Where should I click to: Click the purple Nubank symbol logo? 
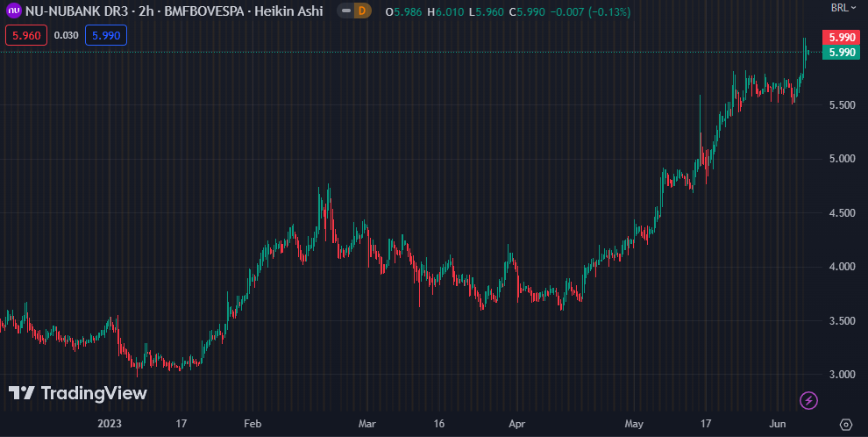(x=14, y=11)
